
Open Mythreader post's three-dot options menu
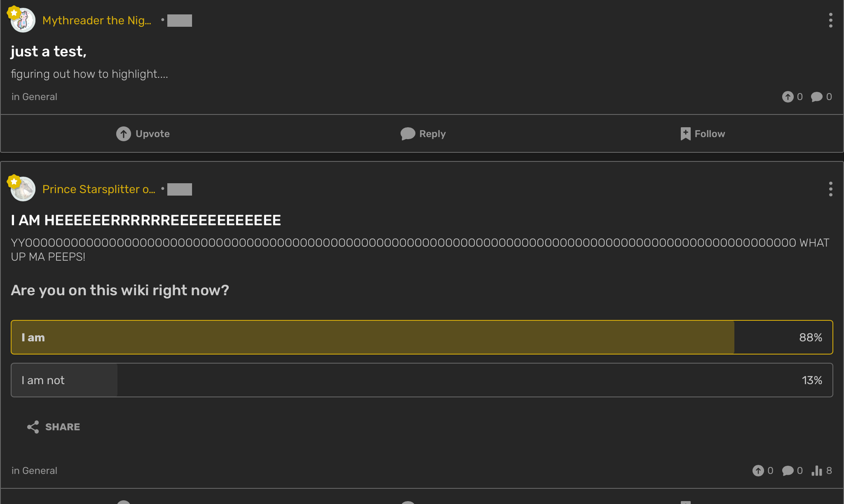pos(830,20)
